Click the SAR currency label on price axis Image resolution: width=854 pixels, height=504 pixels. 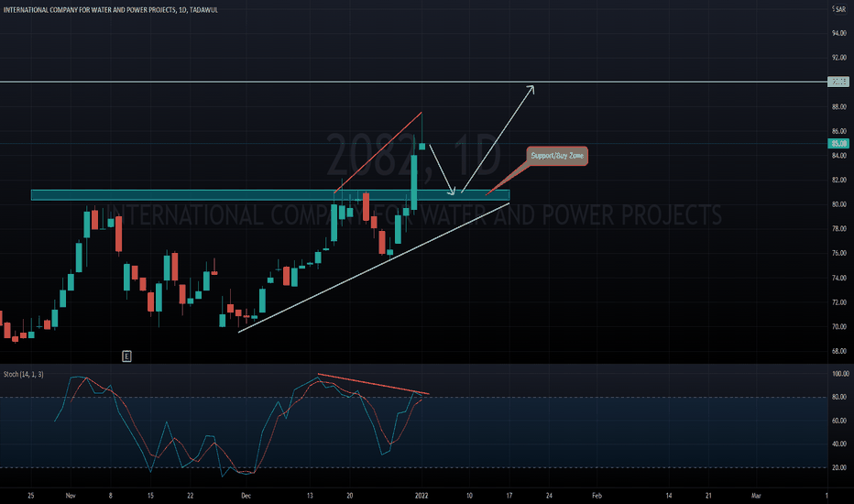tap(839, 9)
